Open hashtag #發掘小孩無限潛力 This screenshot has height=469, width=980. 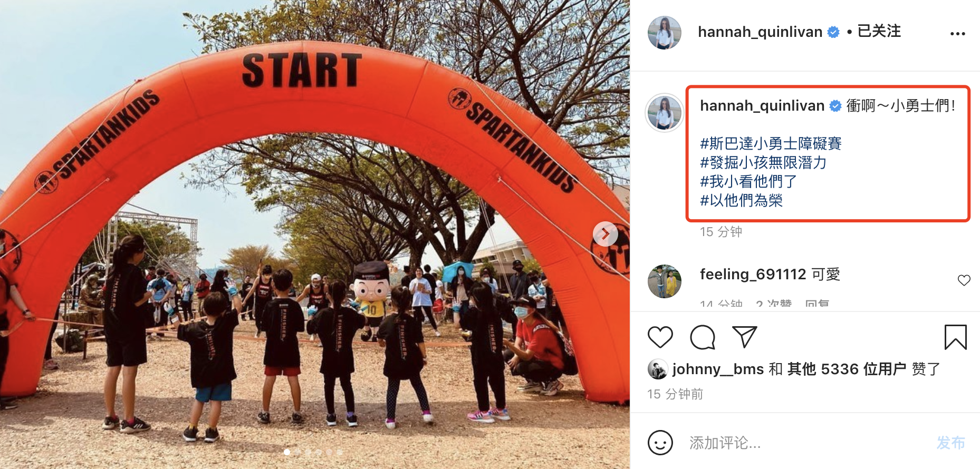[763, 162]
